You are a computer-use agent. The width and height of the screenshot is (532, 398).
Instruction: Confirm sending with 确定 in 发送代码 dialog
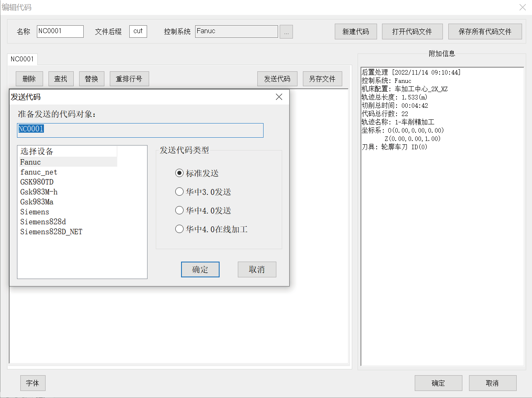click(x=200, y=269)
